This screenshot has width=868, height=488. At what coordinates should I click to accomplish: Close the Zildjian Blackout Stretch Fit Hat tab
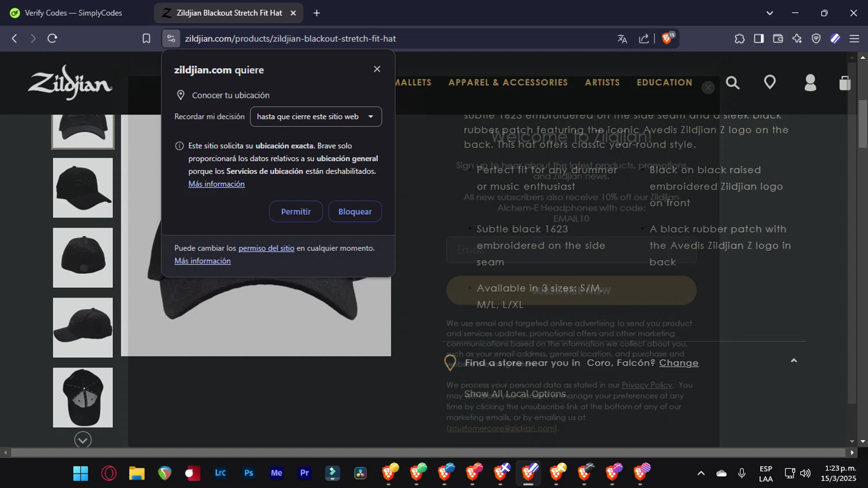(293, 13)
